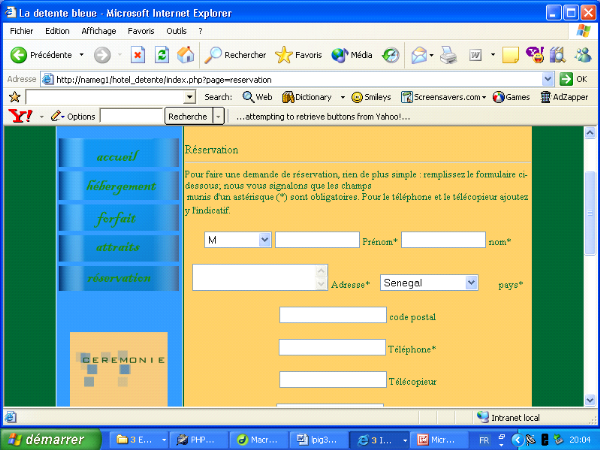Expand the search toolbar combo box
This screenshot has height=450, width=600.
click(190, 97)
